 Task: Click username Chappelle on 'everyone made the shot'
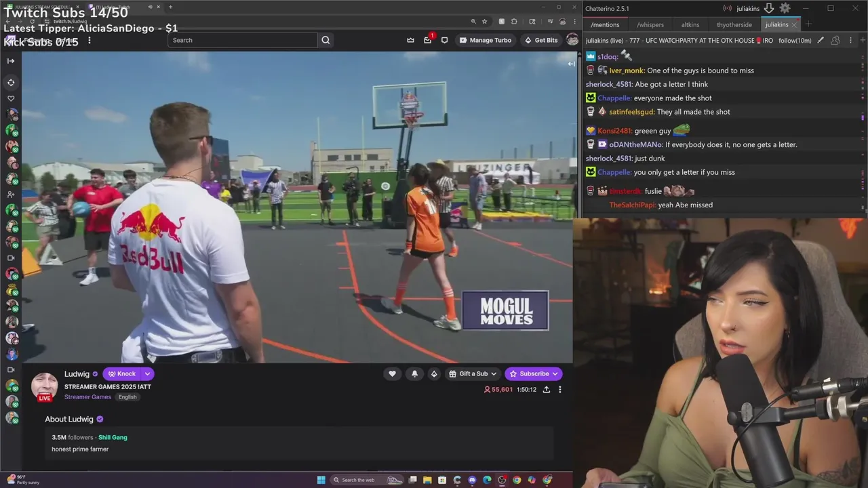(x=614, y=98)
